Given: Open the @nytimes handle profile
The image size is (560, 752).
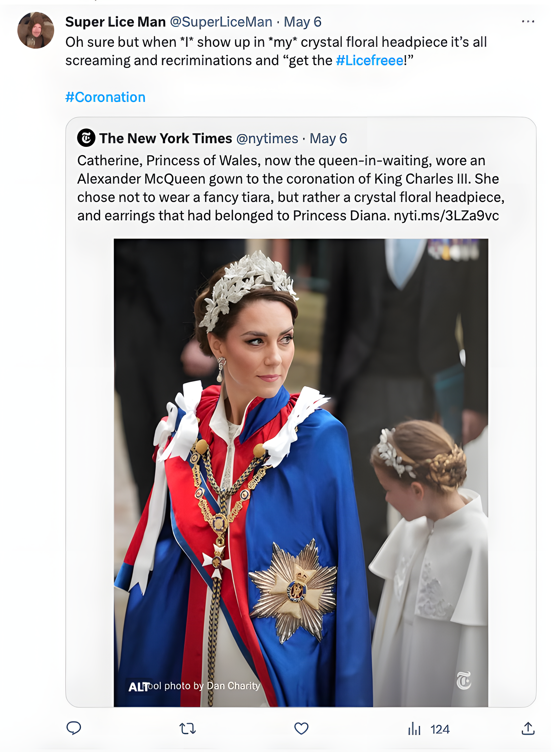Looking at the screenshot, I should click(267, 139).
